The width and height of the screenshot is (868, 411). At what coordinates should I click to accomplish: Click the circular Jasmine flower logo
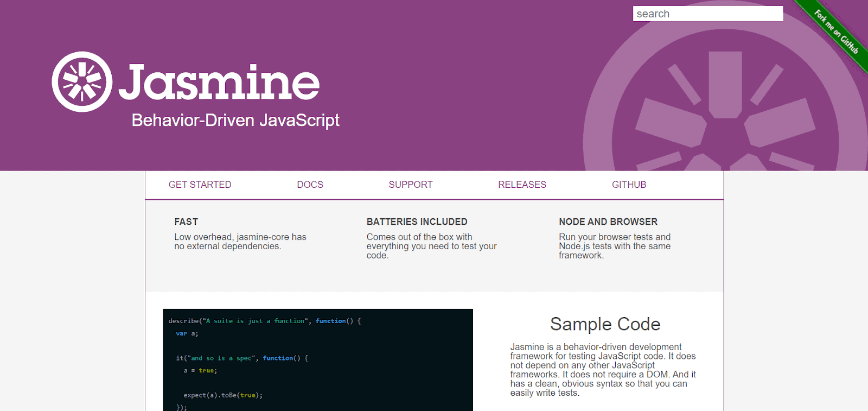[x=82, y=82]
